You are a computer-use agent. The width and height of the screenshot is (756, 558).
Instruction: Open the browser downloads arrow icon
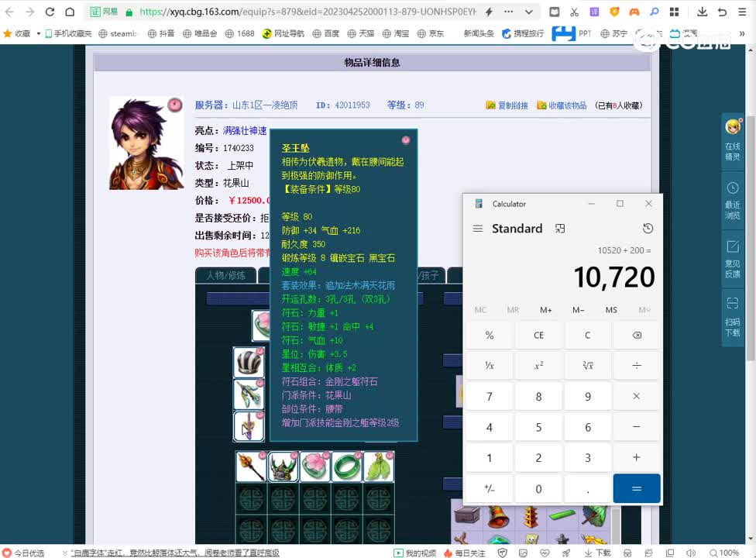click(x=702, y=12)
